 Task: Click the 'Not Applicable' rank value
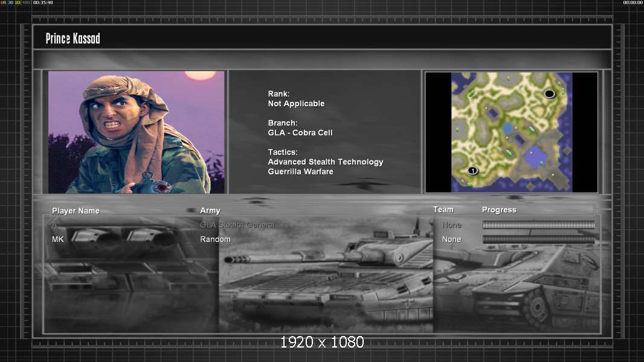tap(296, 104)
